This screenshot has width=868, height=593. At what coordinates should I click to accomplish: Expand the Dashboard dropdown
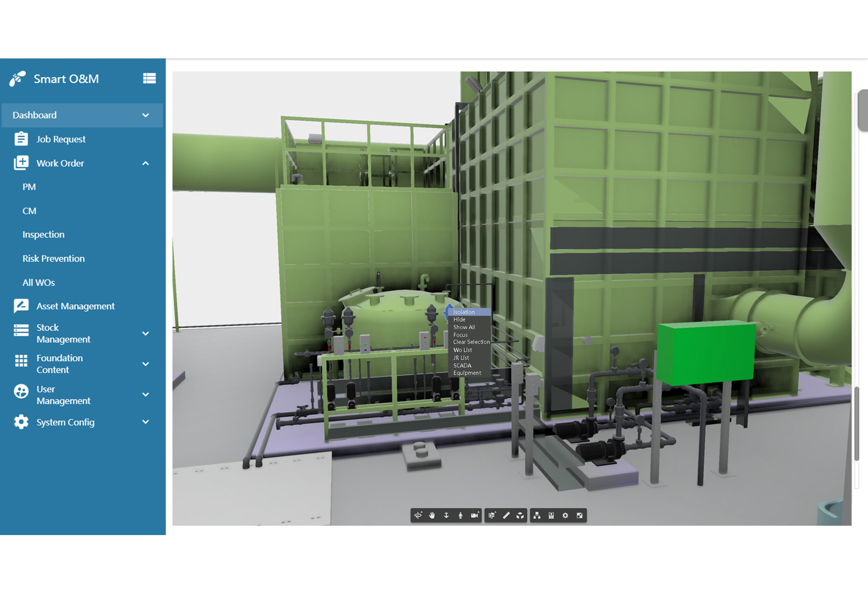tap(145, 115)
